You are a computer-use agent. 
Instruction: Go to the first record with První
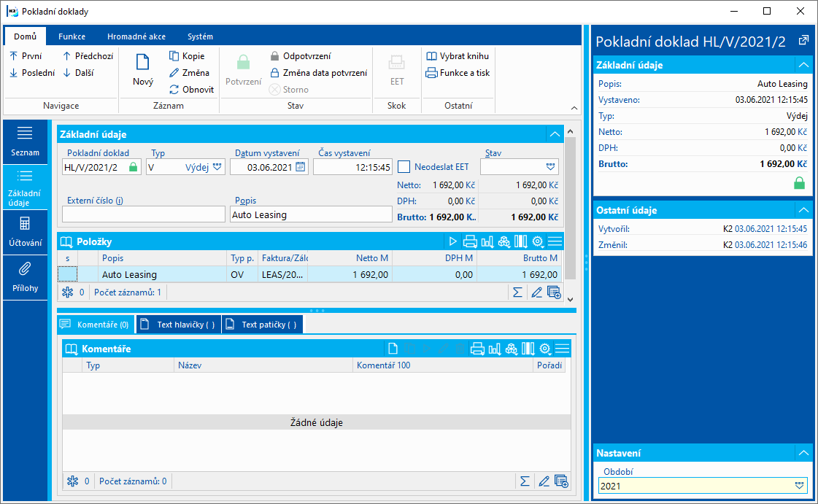[26, 55]
